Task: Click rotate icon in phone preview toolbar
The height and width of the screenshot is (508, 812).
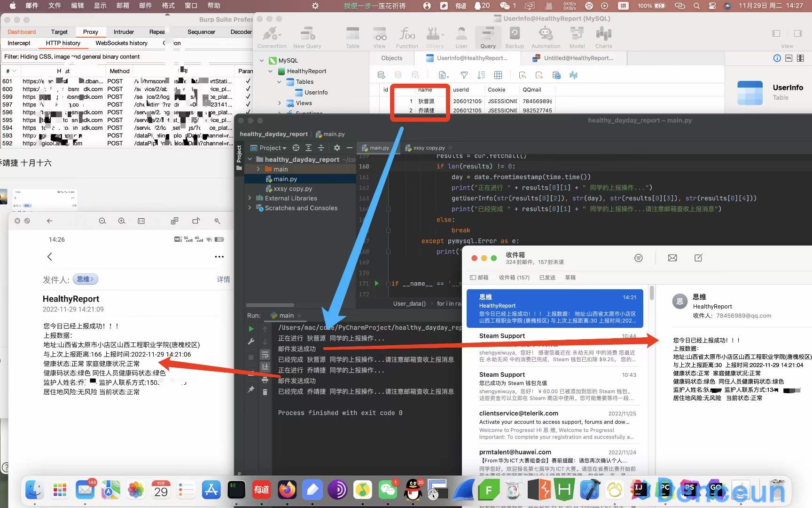Action: click(x=196, y=221)
